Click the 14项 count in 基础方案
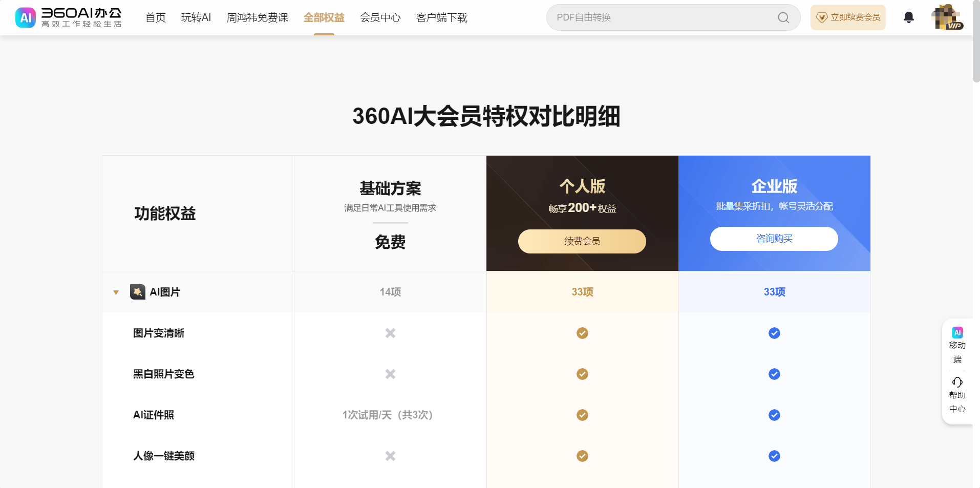Image resolution: width=980 pixels, height=488 pixels. coord(390,292)
